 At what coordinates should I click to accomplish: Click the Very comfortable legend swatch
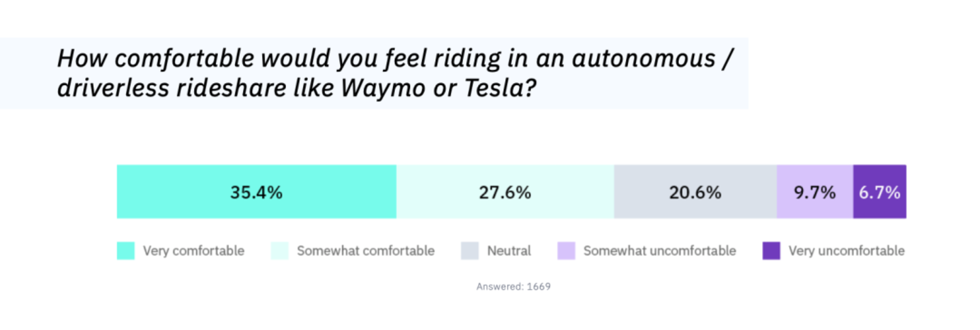coord(125,251)
